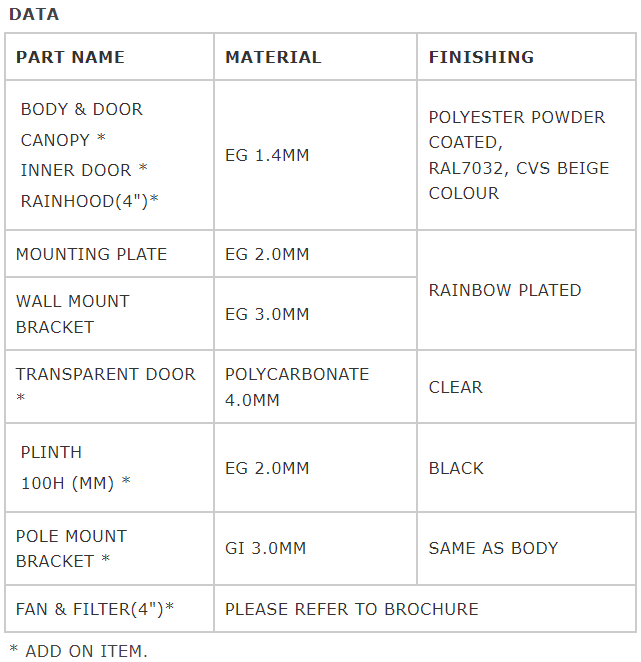Screen dimensions: 641x662
Task: Click the WALL MOUNT BRACKET row label
Action: (73, 314)
